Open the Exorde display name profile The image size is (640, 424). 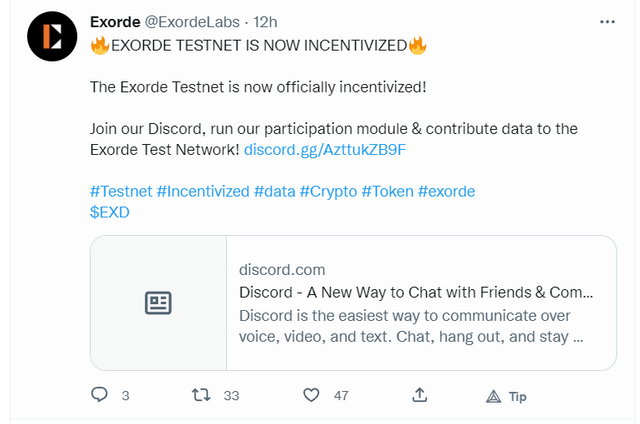115,21
